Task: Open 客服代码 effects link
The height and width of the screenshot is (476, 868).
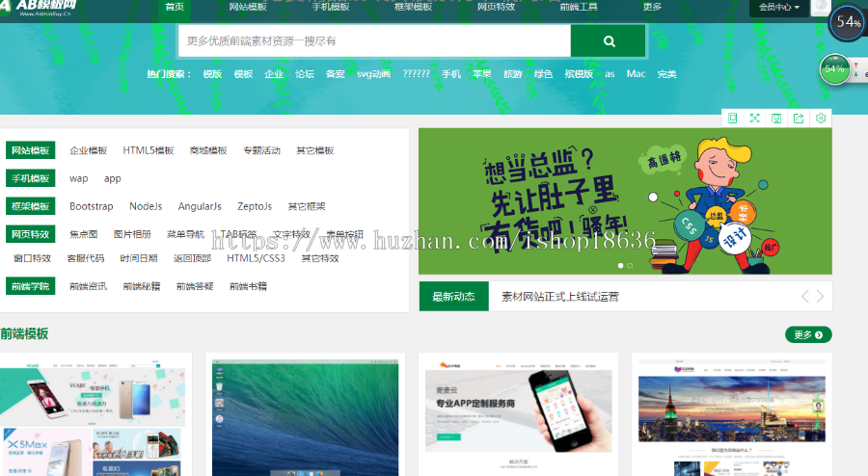Action: click(86, 258)
